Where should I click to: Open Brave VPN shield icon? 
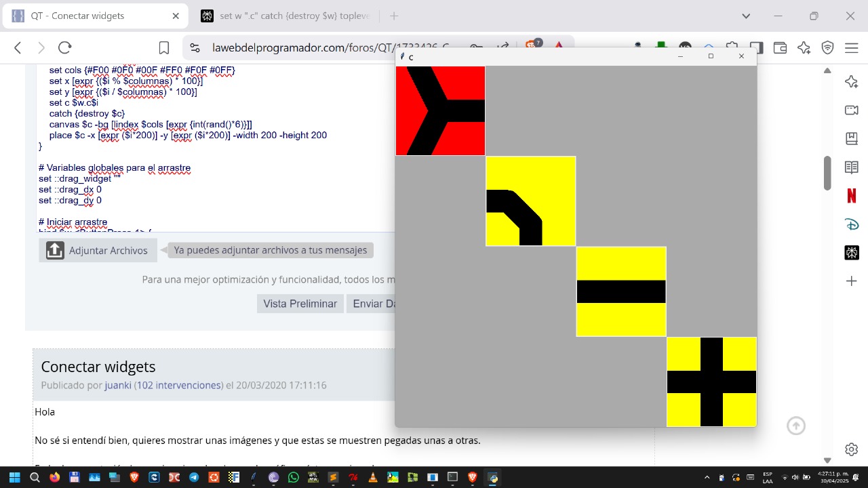(x=827, y=47)
